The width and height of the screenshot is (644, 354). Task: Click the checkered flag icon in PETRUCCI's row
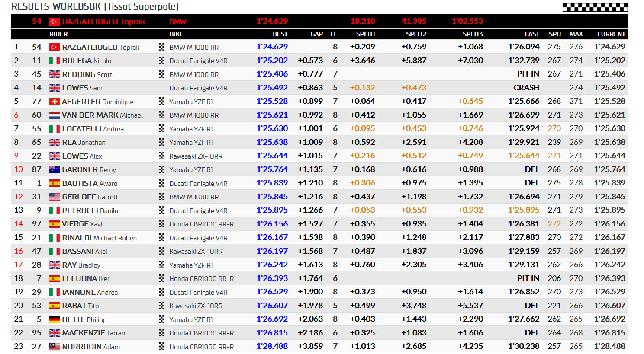pyautogui.click(x=162, y=210)
